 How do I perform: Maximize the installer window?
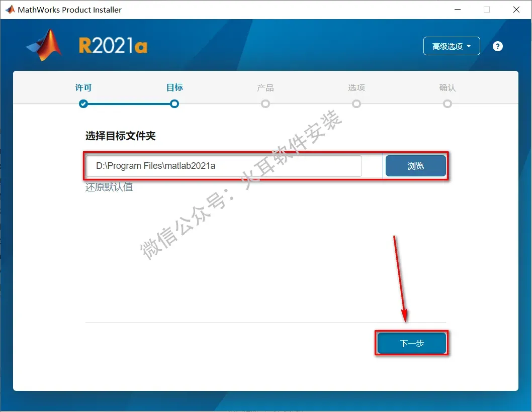point(487,10)
